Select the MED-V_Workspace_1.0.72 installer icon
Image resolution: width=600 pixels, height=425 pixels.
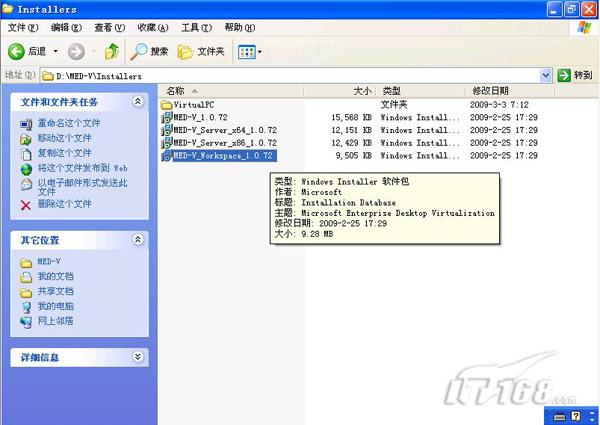(166, 155)
